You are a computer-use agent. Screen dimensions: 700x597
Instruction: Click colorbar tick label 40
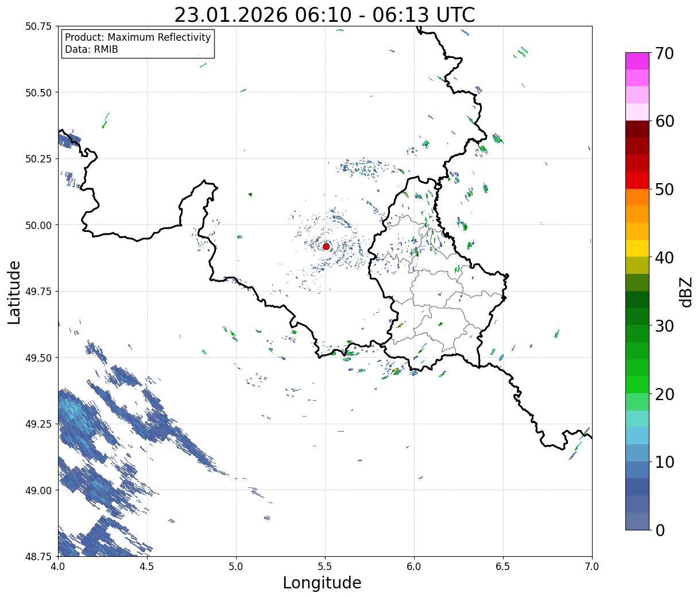tap(664, 258)
